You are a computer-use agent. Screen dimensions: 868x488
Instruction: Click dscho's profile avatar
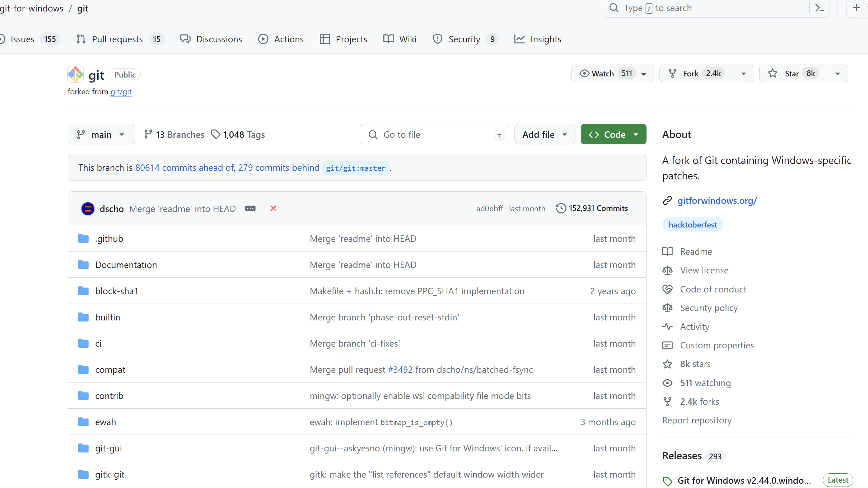coord(88,208)
